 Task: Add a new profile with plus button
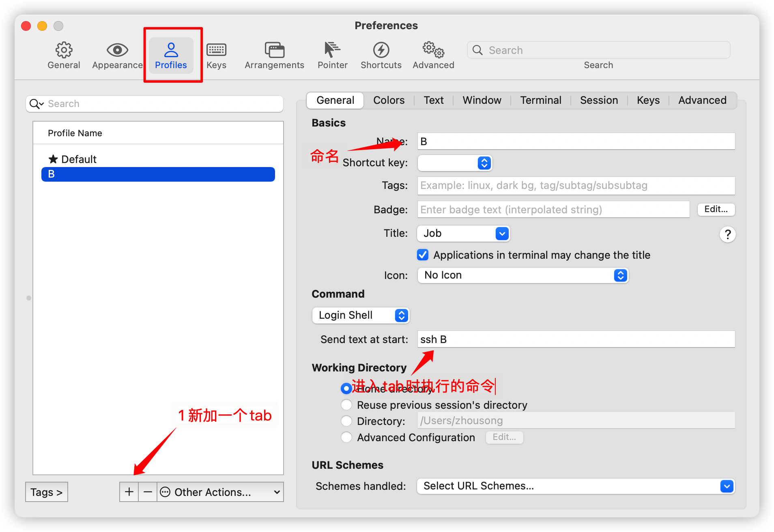129,492
